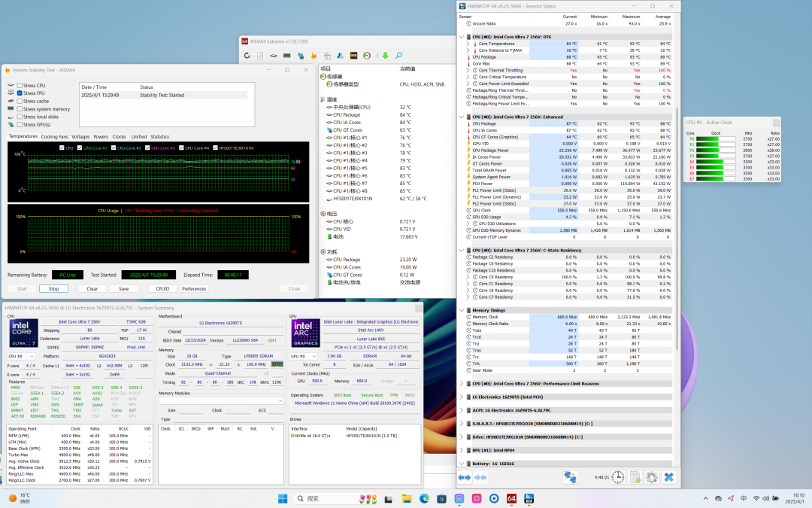
Task: Open Microsoft Edge from the taskbar
Action: click(x=424, y=499)
